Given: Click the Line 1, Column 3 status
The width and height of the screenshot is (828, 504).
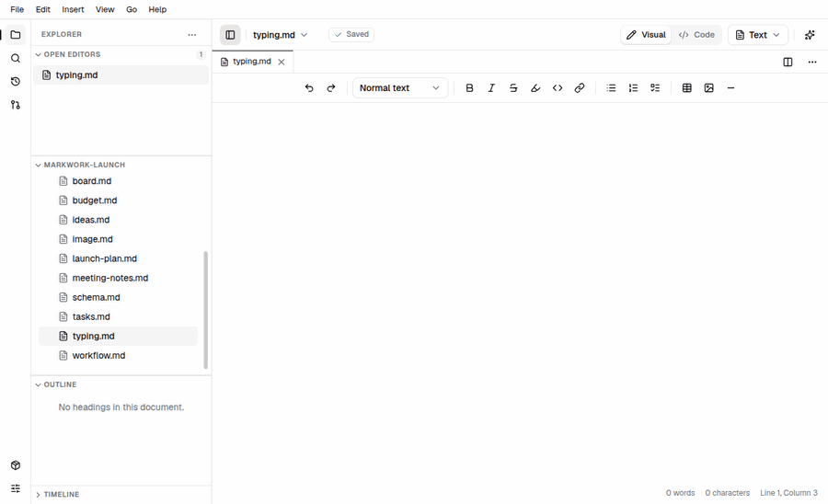Looking at the screenshot, I should tap(788, 493).
